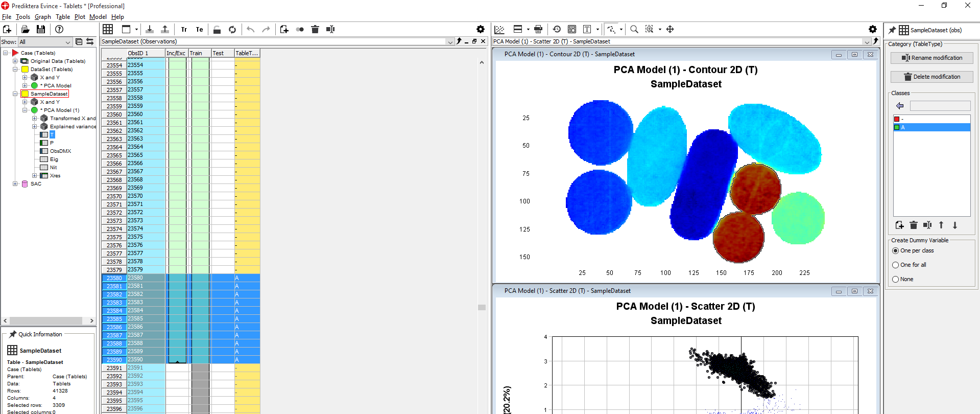
Task: Open the Plot menu
Action: pos(80,17)
